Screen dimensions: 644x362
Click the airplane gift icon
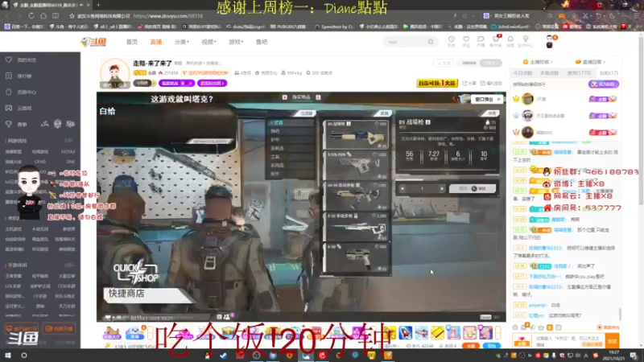(421, 333)
